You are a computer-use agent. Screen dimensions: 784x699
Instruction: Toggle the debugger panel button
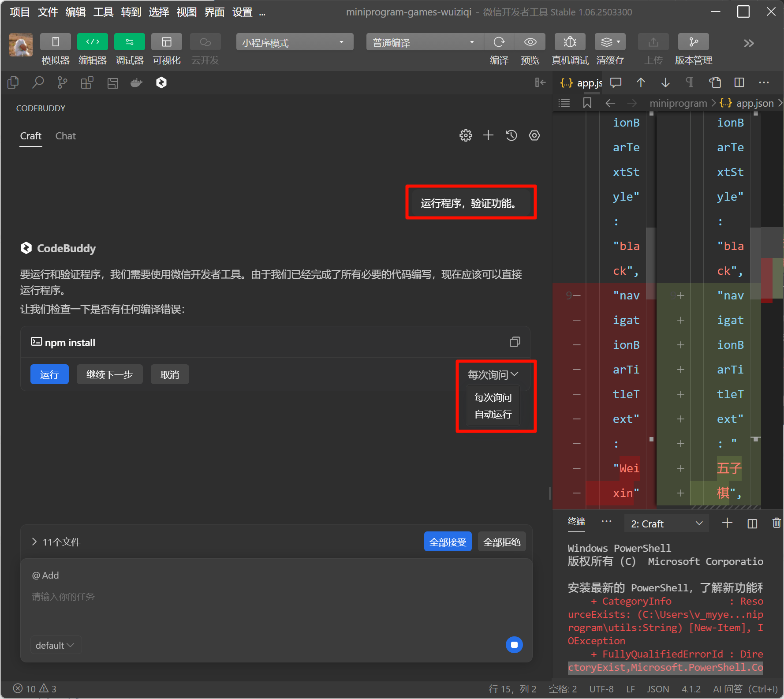(129, 42)
